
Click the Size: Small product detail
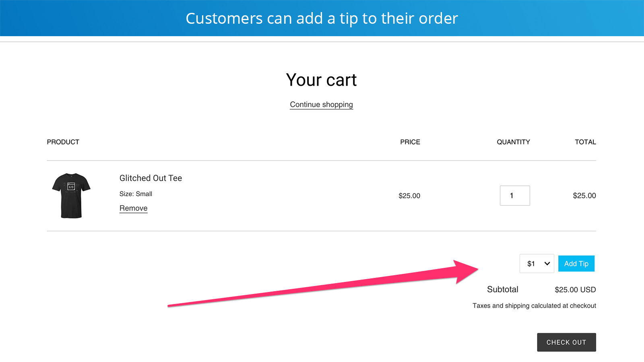pyautogui.click(x=136, y=193)
